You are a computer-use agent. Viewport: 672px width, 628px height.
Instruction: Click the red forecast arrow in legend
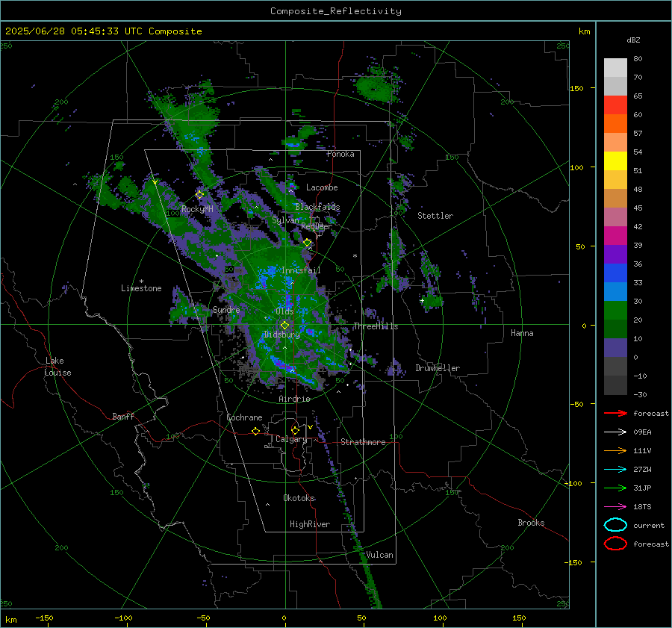tap(615, 413)
